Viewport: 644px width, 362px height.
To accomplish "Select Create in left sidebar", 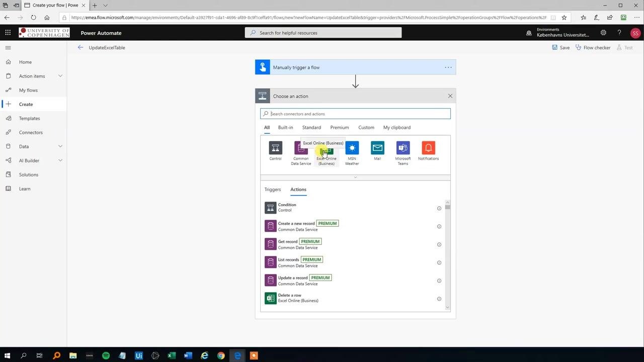I will pos(26,104).
